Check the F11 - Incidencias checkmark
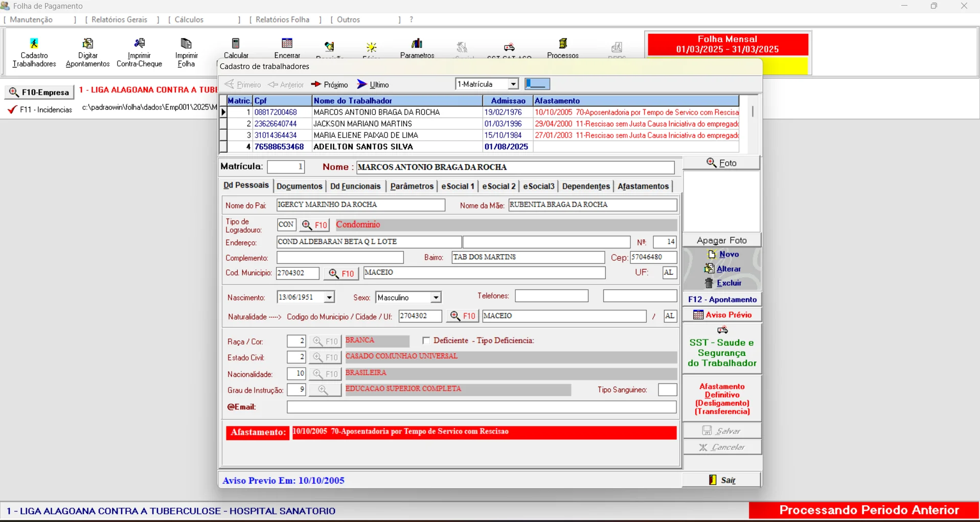This screenshot has height=522, width=980. [x=12, y=109]
